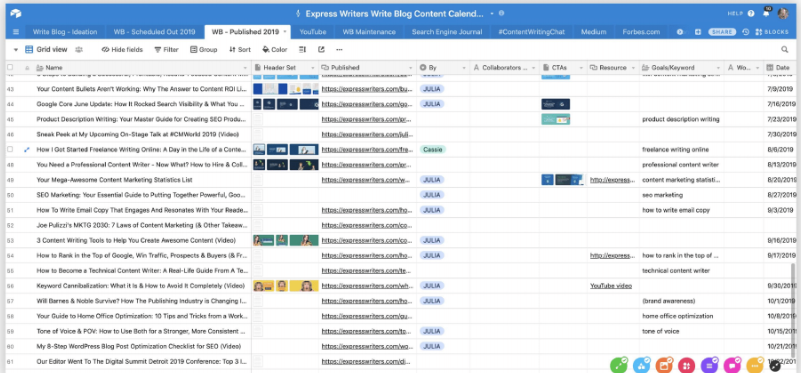Open the user profile avatar
Viewport: 801px width, 373px height.
click(x=783, y=14)
